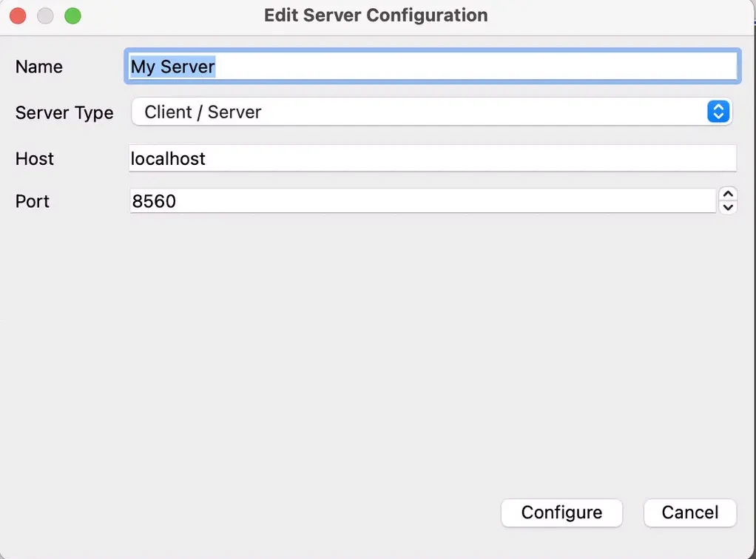Decrease the Port value with down arrow
The image size is (756, 559).
point(728,207)
